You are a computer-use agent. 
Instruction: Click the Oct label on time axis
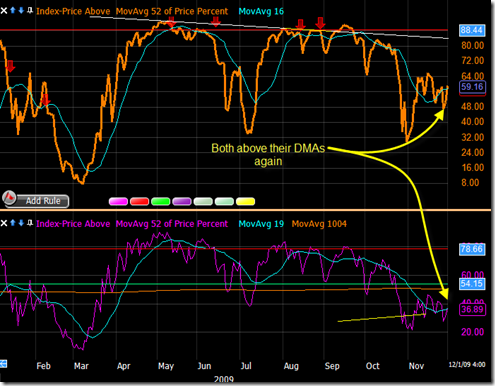(x=373, y=366)
